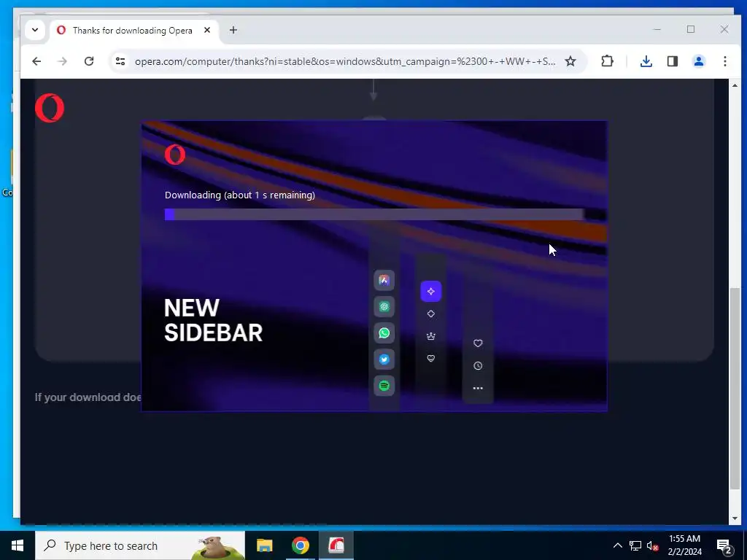Screen dimensions: 747x560
Task: Show hidden system tray icons
Action: pos(617,545)
